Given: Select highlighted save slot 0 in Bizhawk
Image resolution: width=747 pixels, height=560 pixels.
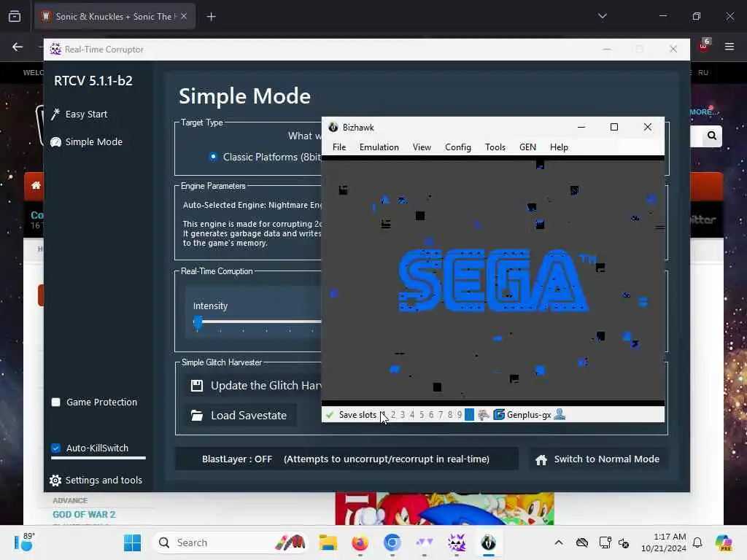Looking at the screenshot, I should pos(469,415).
